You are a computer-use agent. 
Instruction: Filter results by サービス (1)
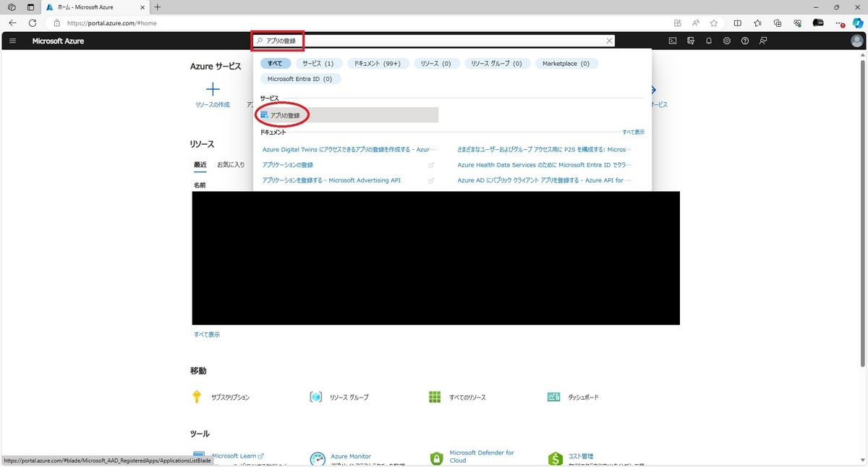[x=318, y=63]
